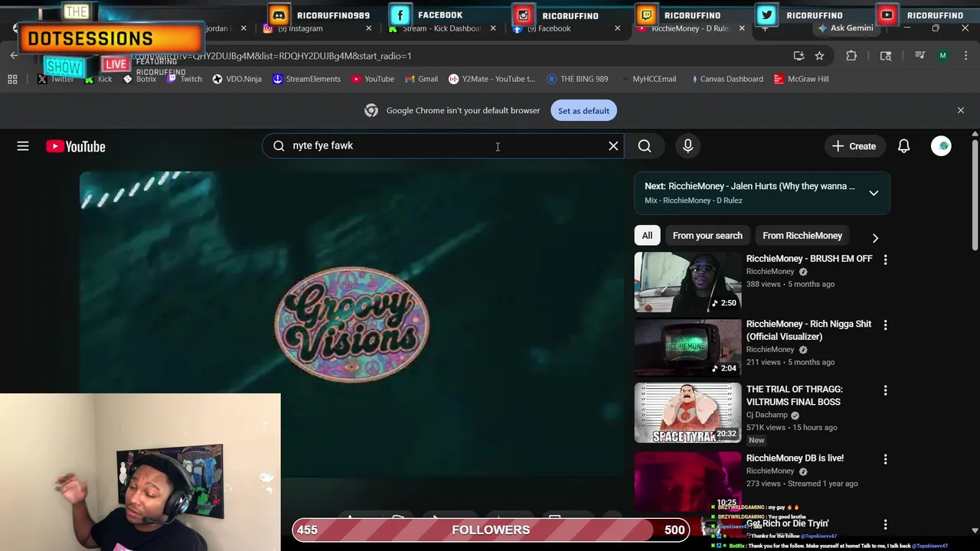Open the RicchieMoney DB is live thumbnail
Viewport: 980px width, 551px height.
[x=688, y=481]
